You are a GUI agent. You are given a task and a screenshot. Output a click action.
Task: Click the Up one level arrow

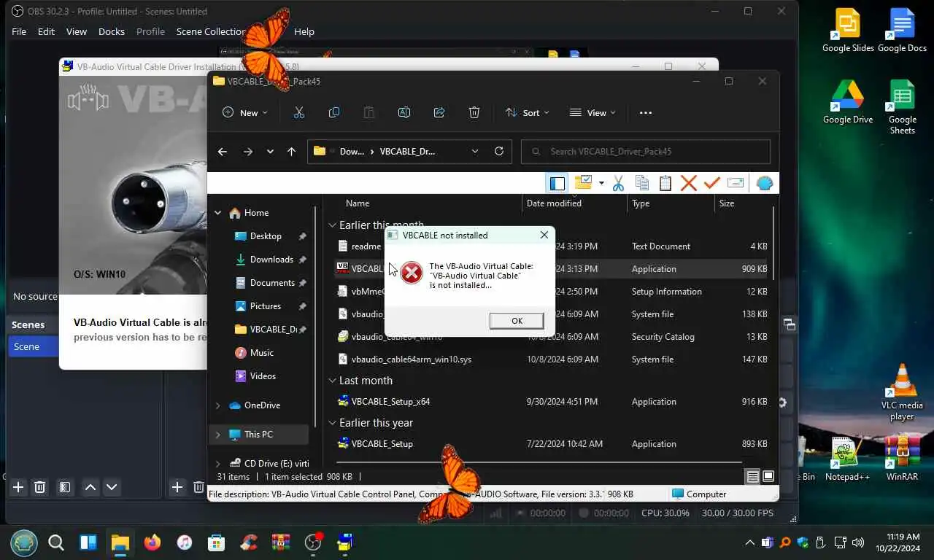pos(291,152)
